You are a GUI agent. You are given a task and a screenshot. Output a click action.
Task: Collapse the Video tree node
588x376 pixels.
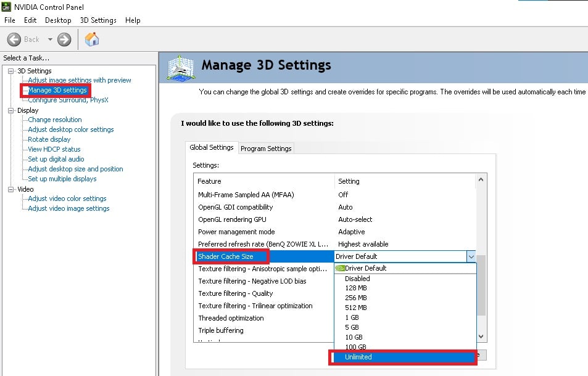(x=10, y=189)
